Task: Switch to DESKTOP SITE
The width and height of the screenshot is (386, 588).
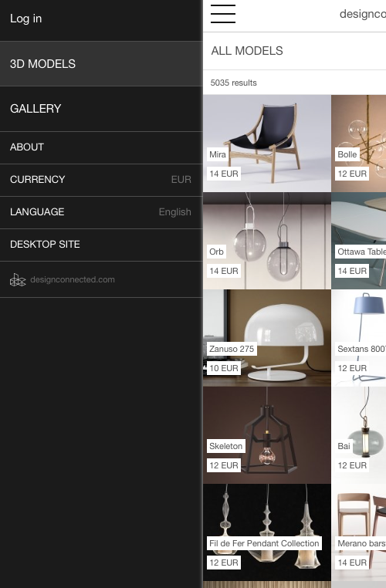Action: pyautogui.click(x=101, y=245)
